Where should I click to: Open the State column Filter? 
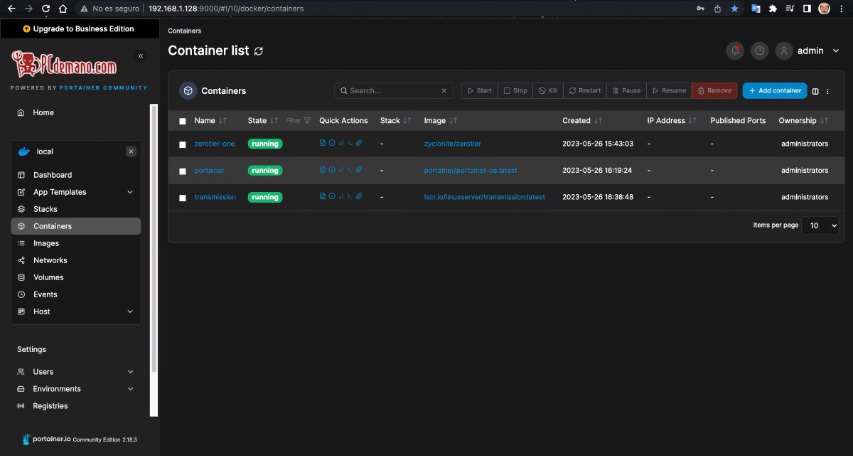[298, 120]
